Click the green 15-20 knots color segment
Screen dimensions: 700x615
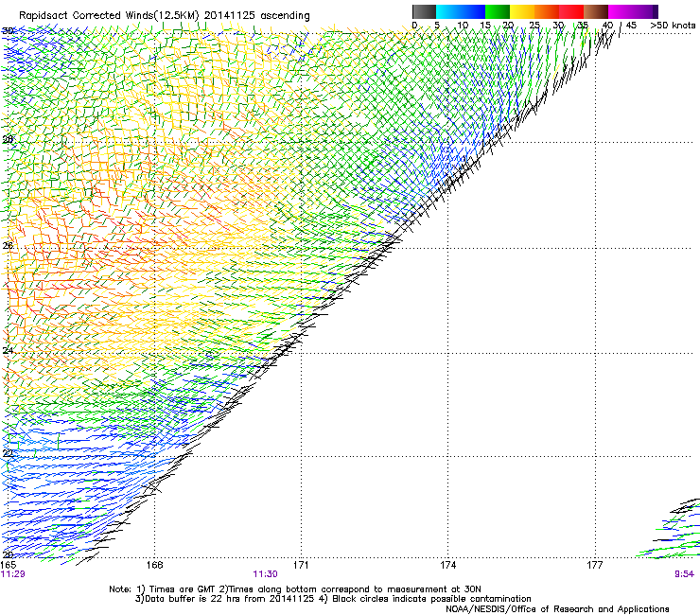[498, 11]
